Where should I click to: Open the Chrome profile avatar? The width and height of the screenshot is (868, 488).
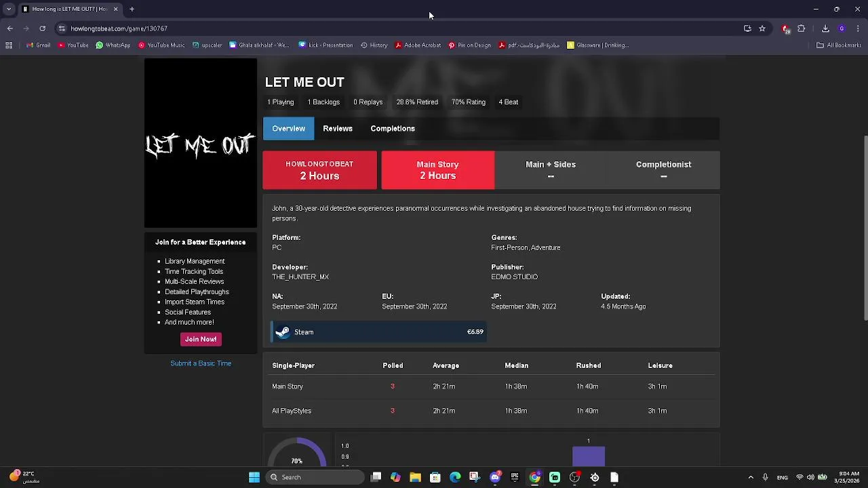[x=842, y=28]
